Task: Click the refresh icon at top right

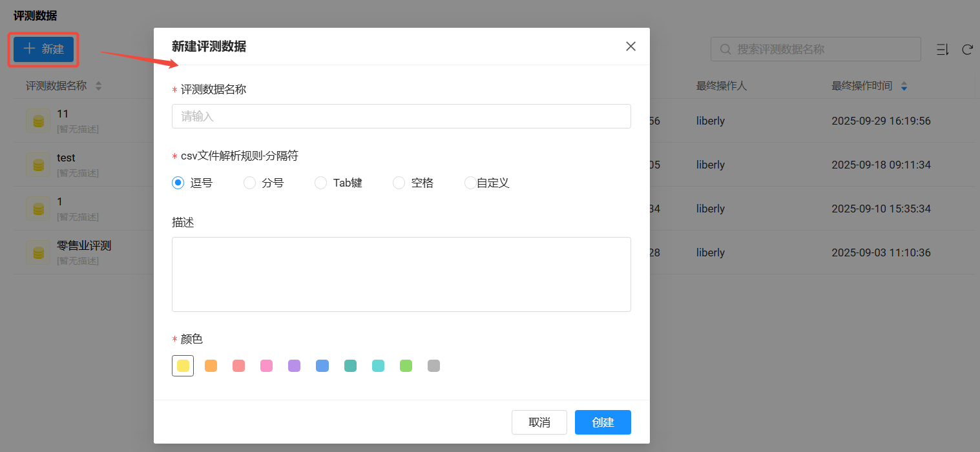Action: [x=967, y=50]
